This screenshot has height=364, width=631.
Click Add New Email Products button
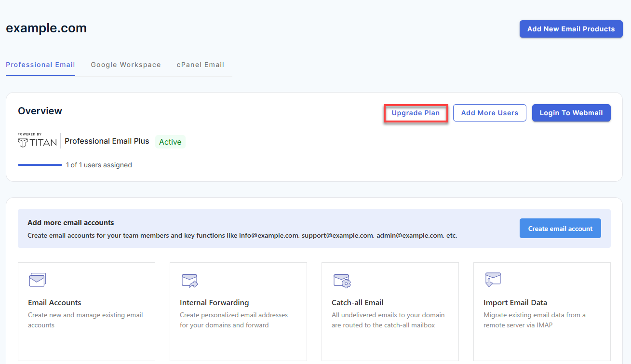571,29
